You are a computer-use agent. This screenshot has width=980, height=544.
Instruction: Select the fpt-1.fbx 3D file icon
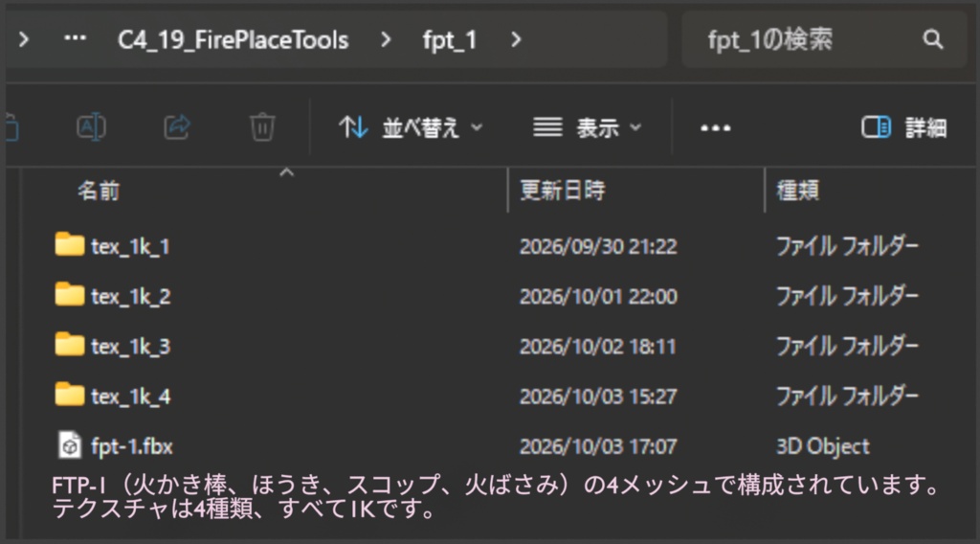[x=69, y=445]
